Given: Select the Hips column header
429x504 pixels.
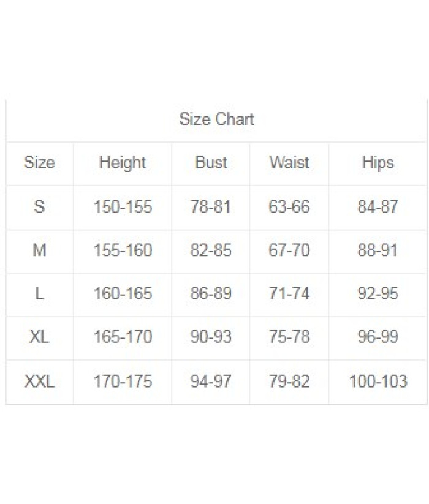Looking at the screenshot, I should [x=378, y=163].
